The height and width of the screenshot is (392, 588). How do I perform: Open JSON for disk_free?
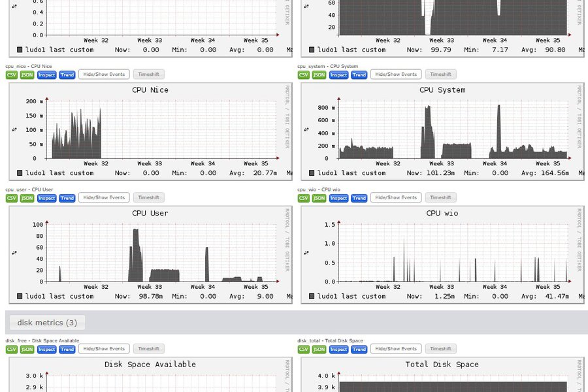click(x=27, y=350)
